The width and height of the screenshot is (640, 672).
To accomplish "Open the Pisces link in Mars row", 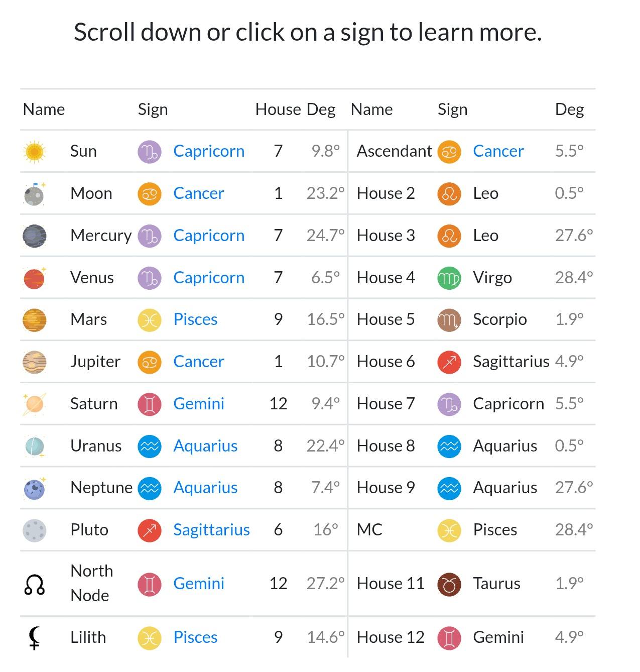I will click(x=195, y=319).
